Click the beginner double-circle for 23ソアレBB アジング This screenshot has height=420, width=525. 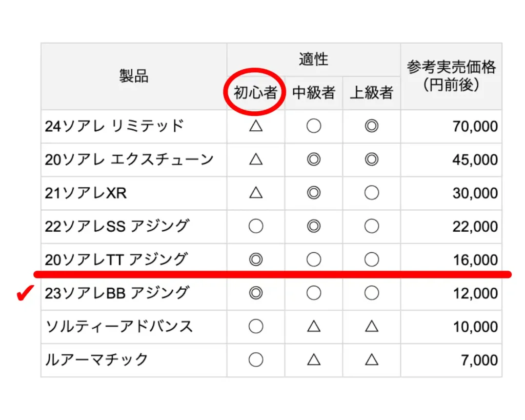tap(255, 293)
